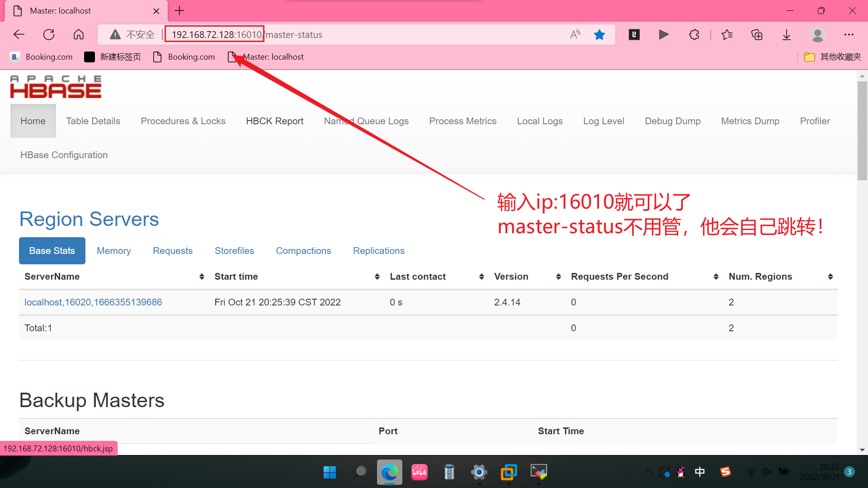The image size is (868, 488).
Task: Click the page vertical scrollbar thumb
Action: (862, 131)
